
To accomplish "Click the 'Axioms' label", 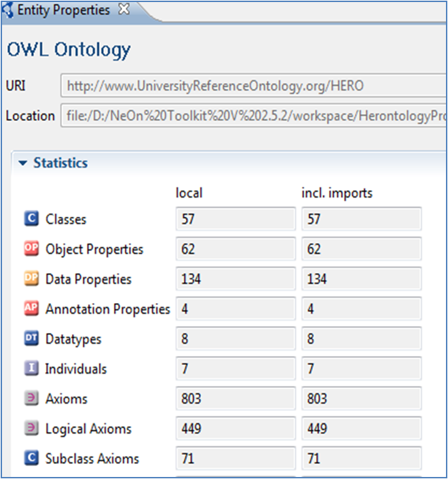I will point(67,399).
